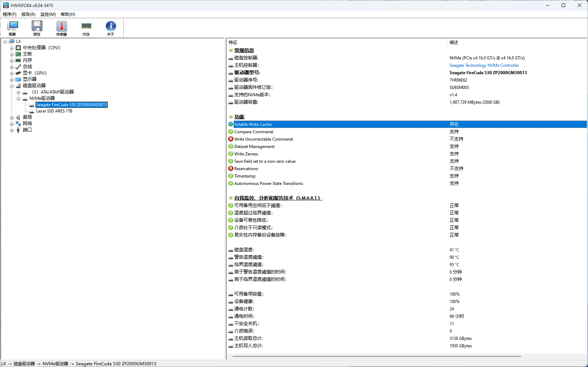Click check icon beside 介质处于只读模式
The width and height of the screenshot is (588, 367).
[231, 228]
